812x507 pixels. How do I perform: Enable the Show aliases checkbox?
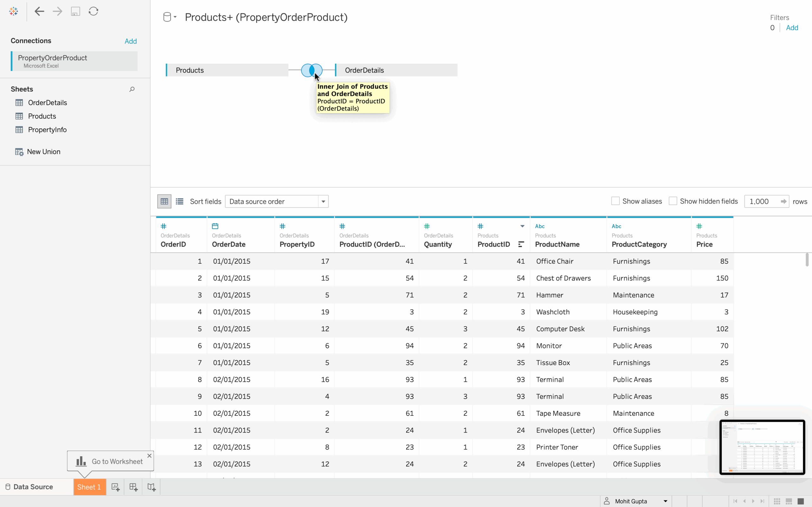pyautogui.click(x=615, y=201)
